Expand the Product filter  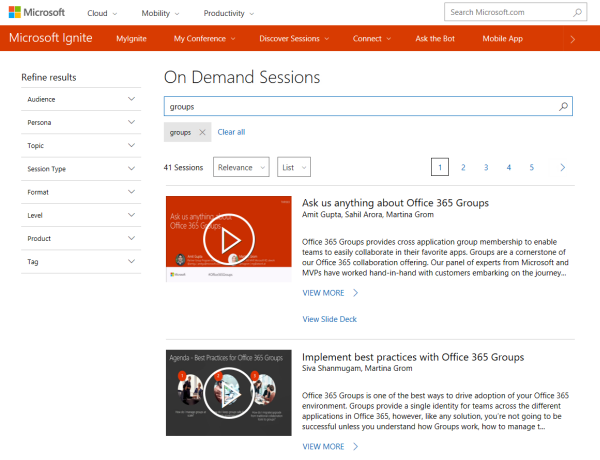click(81, 238)
